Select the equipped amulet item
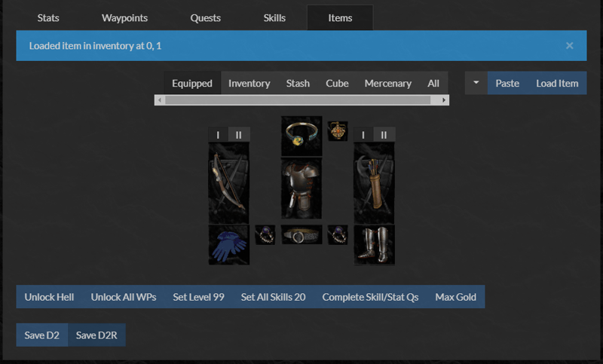603x364 pixels. (338, 130)
